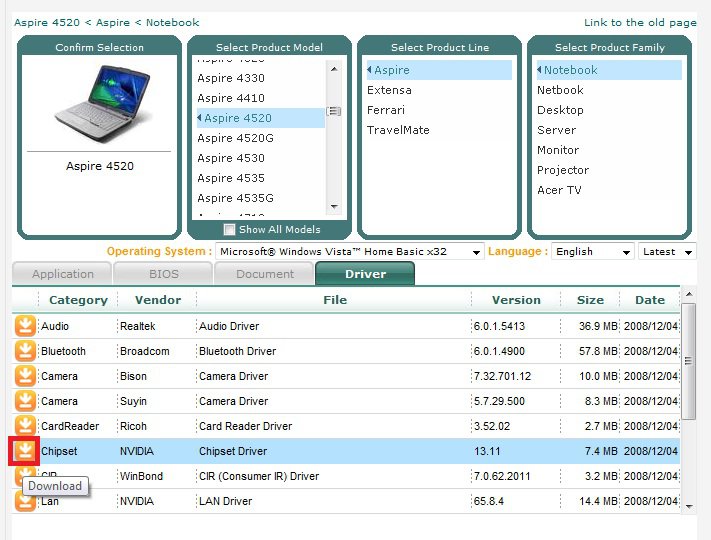Sort by the Version column header

[516, 300]
